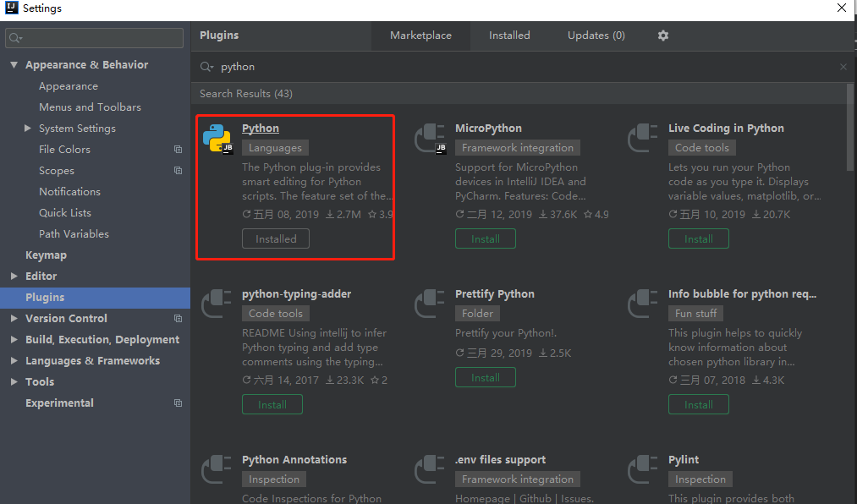
Task: Clear the python search with the X icon
Action: coord(843,67)
